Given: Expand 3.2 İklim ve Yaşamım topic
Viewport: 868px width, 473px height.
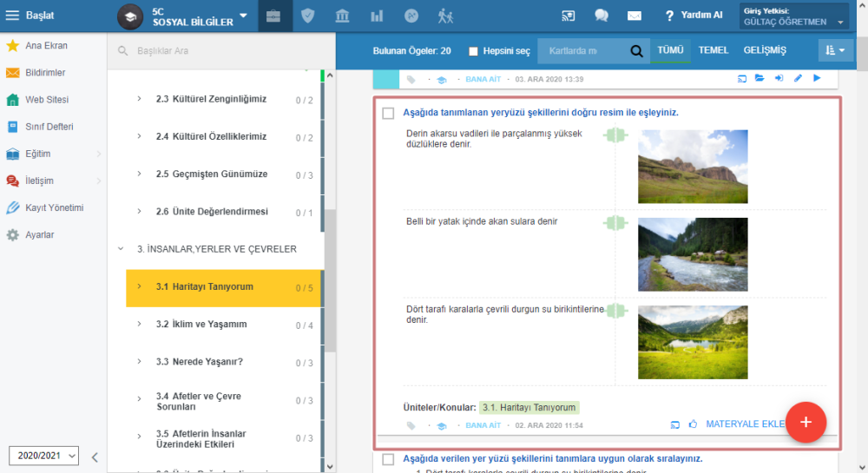Looking at the screenshot, I should point(139,325).
